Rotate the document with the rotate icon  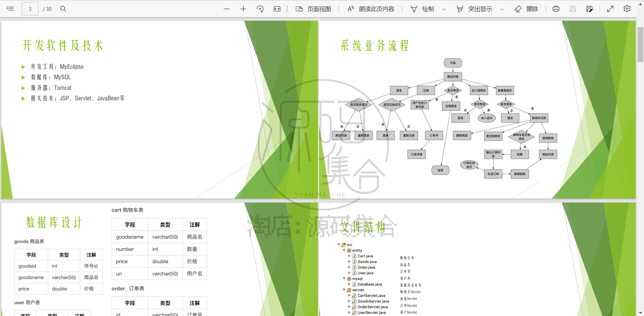pos(260,9)
